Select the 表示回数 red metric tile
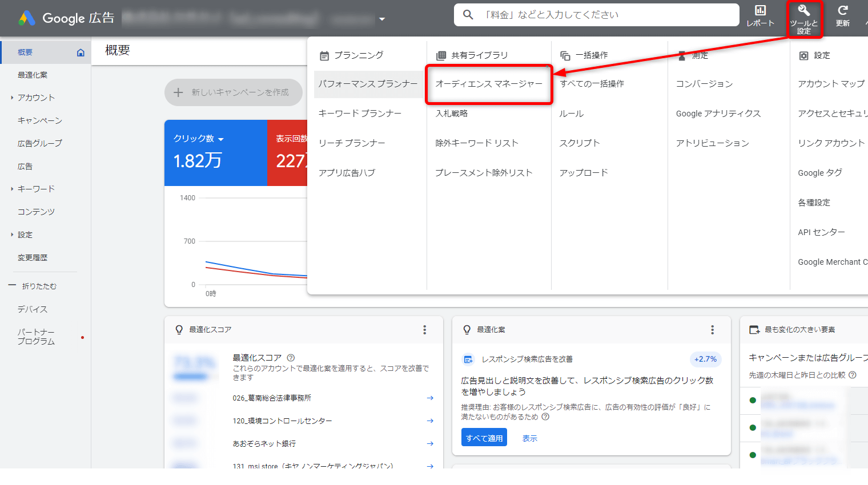This screenshot has height=485, width=868. [x=288, y=152]
